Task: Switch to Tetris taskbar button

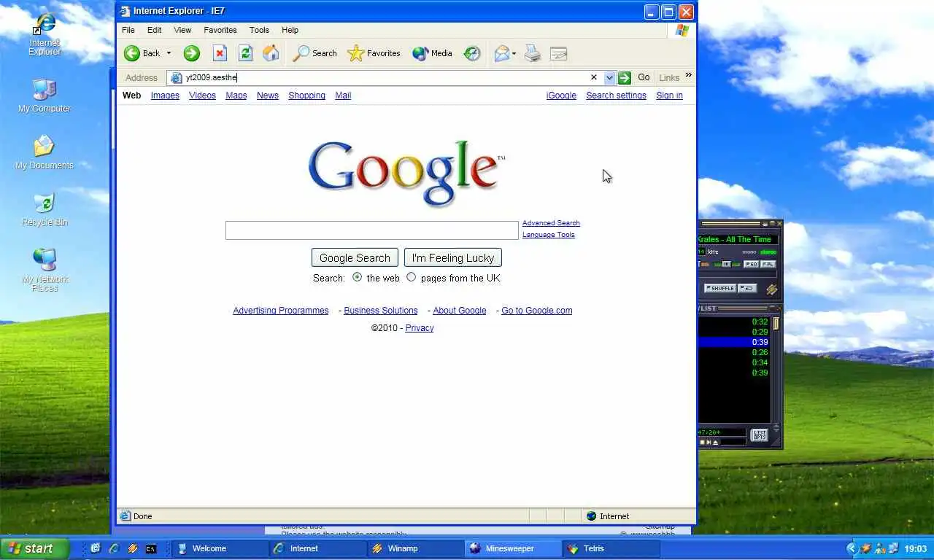Action: coord(611,548)
